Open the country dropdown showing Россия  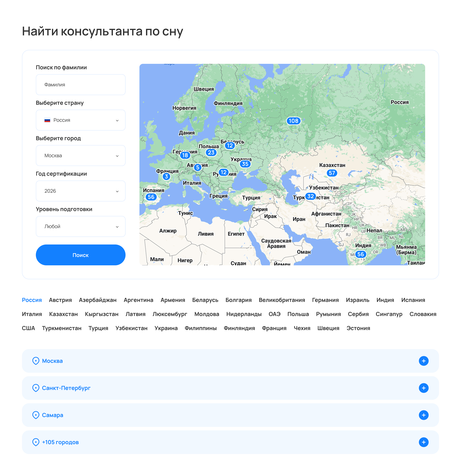(x=80, y=120)
